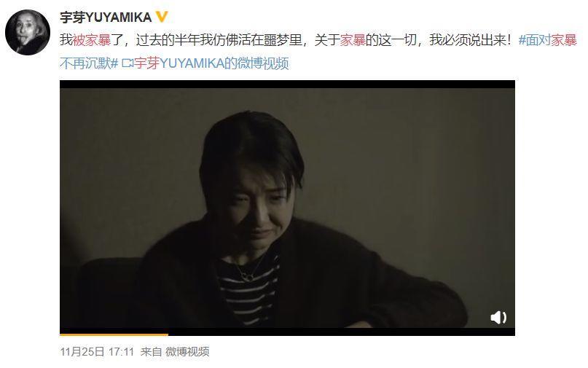Screen dimensions: 588x368
Task: Open the #面对家暴 hashtag on the first line
Action: 547,40
